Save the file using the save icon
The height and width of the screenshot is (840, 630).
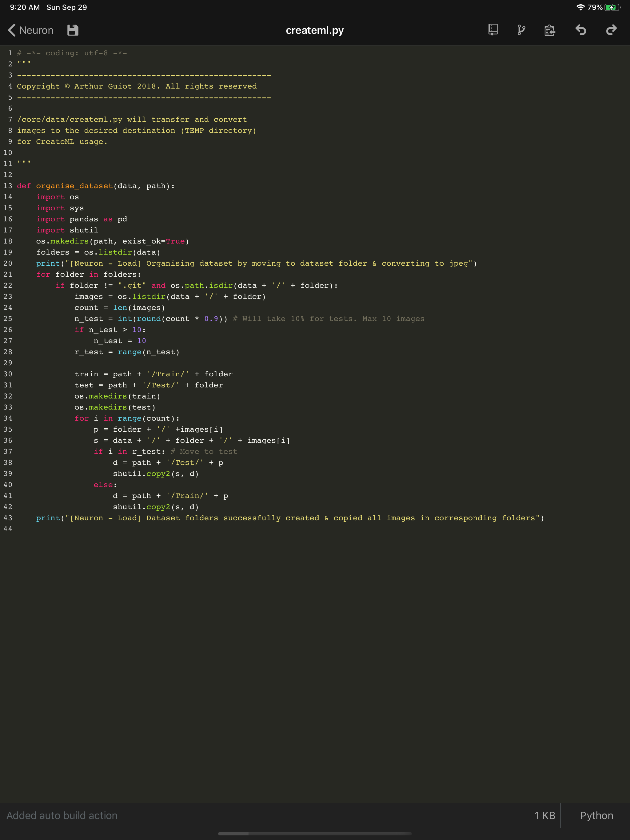(72, 30)
